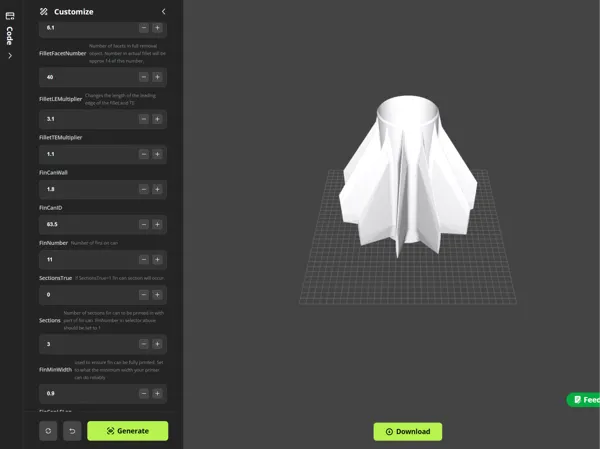600x449 pixels.
Task: Click the reset parameters refresh icon
Action: [x=48, y=431]
